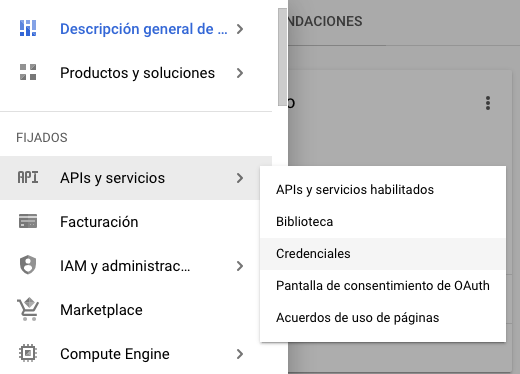Open the Descripción general de ... item
This screenshot has width=520, height=374.
click(x=136, y=29)
